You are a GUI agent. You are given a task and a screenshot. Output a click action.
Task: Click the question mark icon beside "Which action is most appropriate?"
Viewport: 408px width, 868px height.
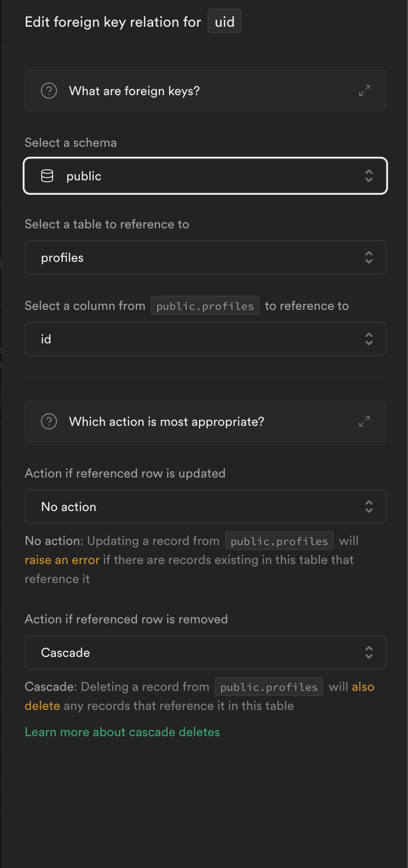tap(49, 421)
